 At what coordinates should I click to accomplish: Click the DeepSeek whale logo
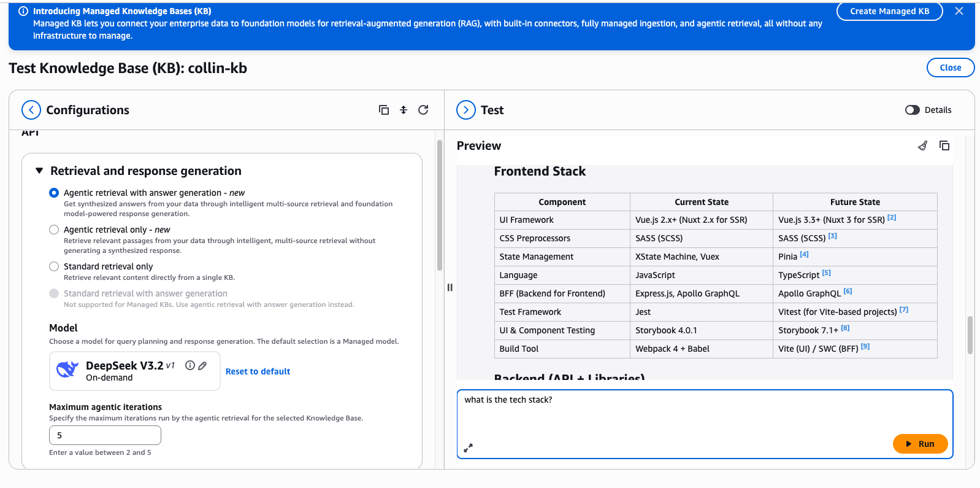point(67,370)
